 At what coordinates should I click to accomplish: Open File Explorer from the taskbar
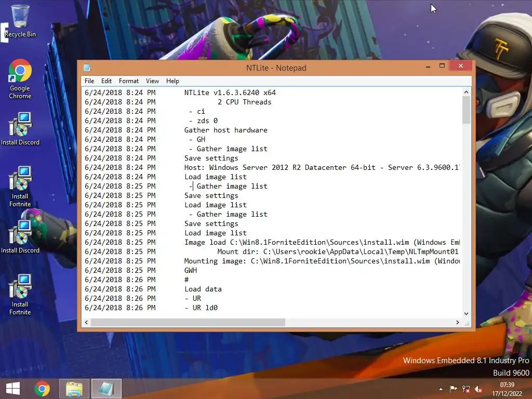(74, 389)
